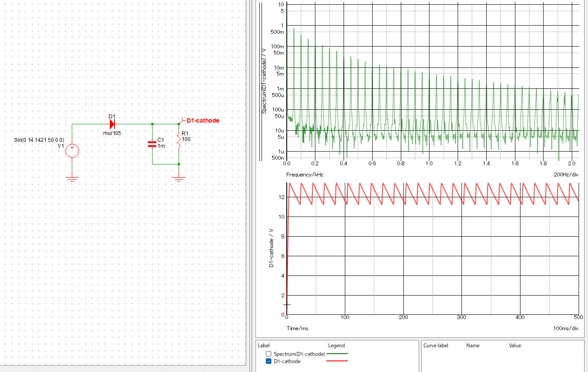Click the Time/ms axis label

[x=297, y=328]
